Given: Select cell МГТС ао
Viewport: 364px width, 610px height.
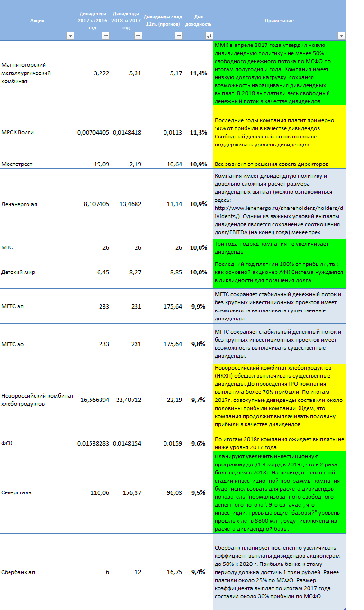Looking at the screenshot, I should pos(37,344).
